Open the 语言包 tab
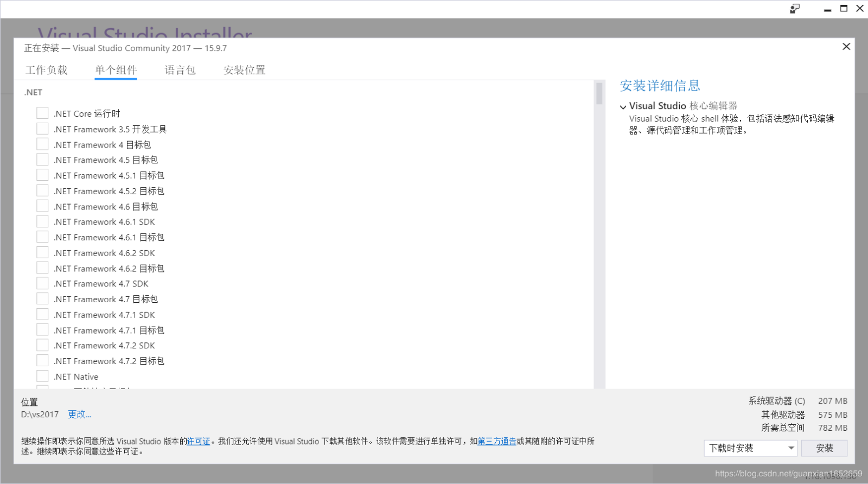 (180, 70)
